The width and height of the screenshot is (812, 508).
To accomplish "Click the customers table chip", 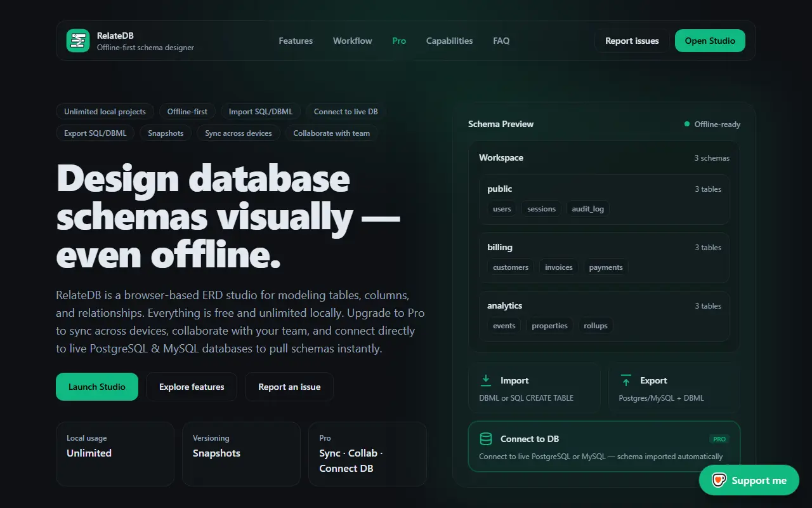I will [x=511, y=267].
